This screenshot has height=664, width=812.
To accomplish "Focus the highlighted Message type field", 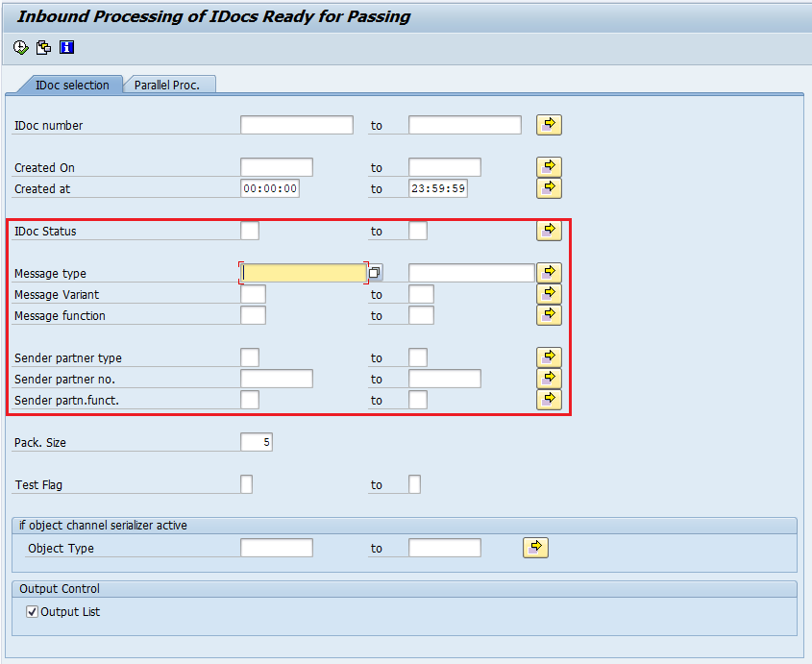I will (304, 273).
